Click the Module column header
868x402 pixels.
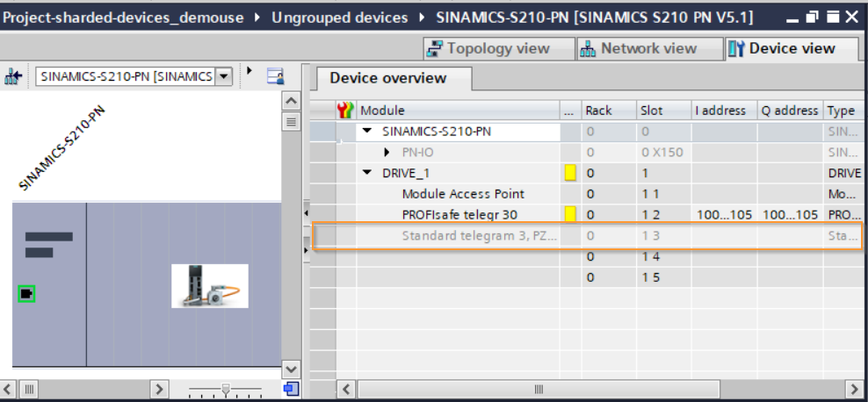point(457,111)
